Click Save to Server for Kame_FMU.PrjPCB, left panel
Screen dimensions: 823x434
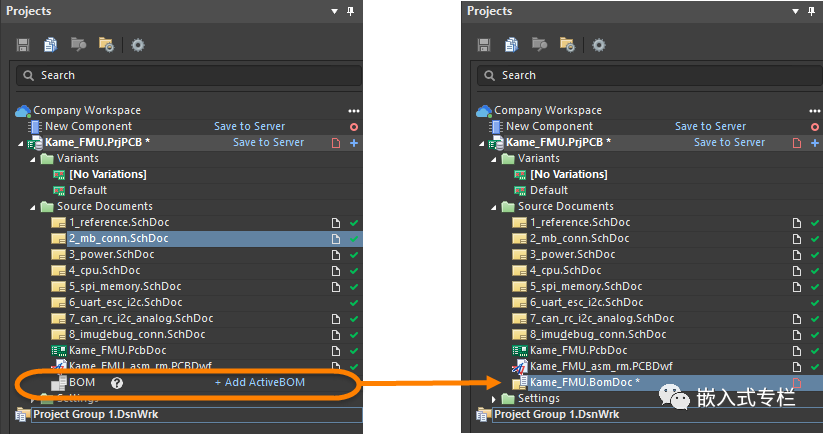(x=268, y=142)
